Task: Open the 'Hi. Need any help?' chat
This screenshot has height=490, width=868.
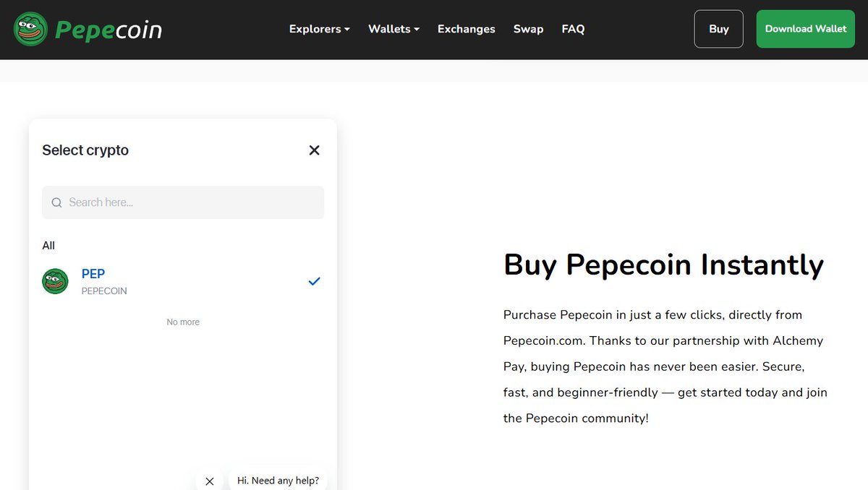Action: pyautogui.click(x=278, y=480)
